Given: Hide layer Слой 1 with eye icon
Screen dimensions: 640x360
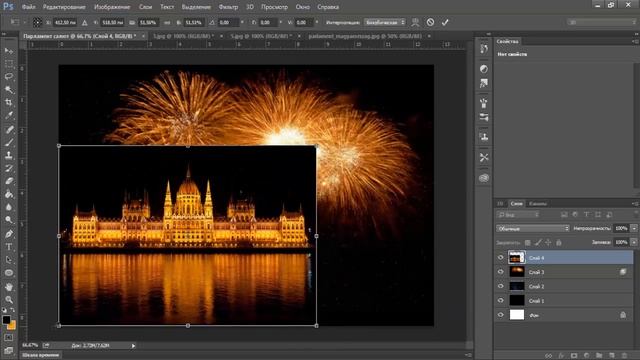Looking at the screenshot, I should [501, 300].
